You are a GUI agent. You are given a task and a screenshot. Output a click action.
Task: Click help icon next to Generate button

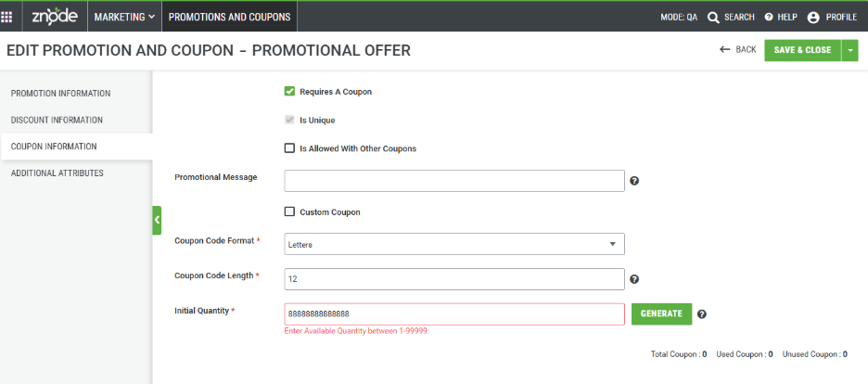702,314
